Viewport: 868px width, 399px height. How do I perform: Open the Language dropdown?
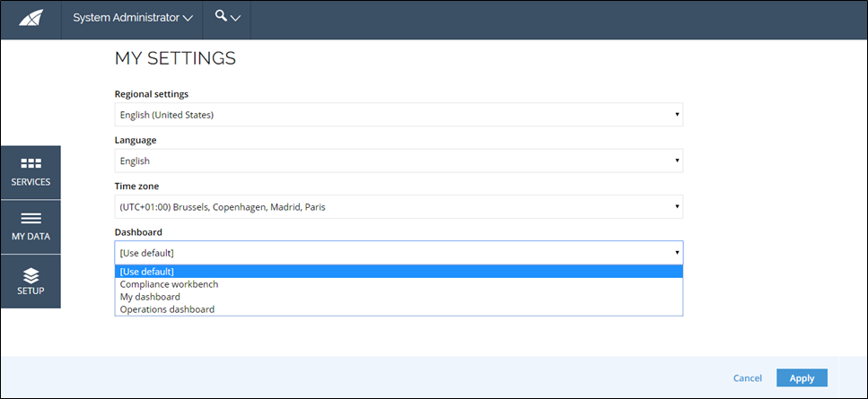(399, 160)
